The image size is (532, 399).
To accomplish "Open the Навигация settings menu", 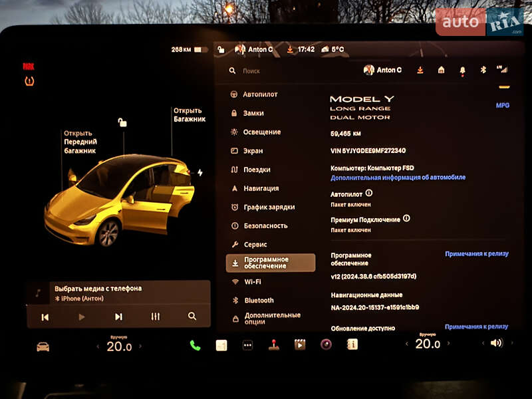I will (x=255, y=188).
